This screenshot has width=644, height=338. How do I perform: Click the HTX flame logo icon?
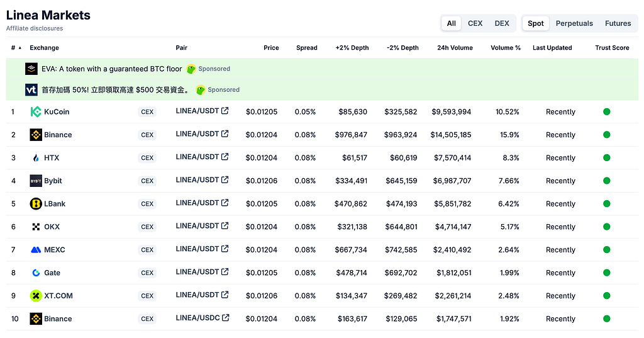tap(36, 158)
